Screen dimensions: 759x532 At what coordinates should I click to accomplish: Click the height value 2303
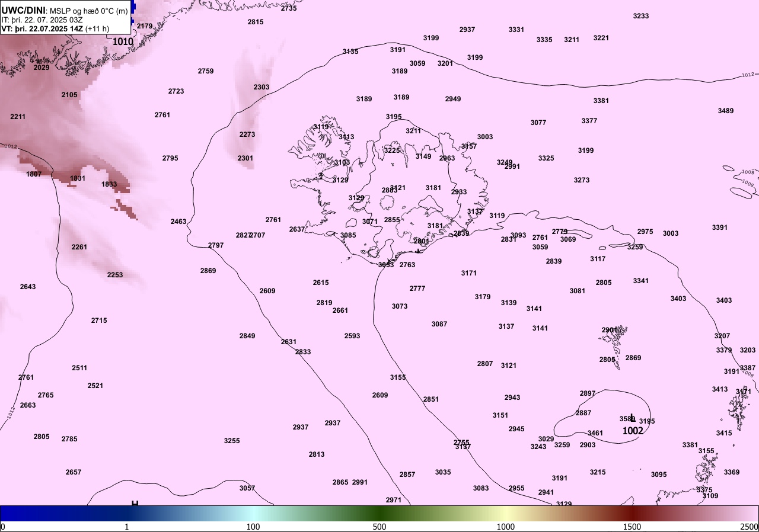coord(261,87)
